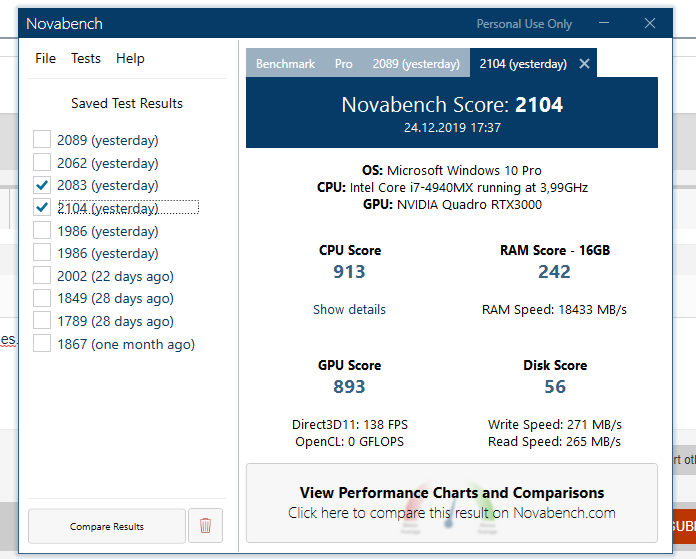Close the 2104 (yesterday) tab with X
696x559 pixels.
pos(584,64)
